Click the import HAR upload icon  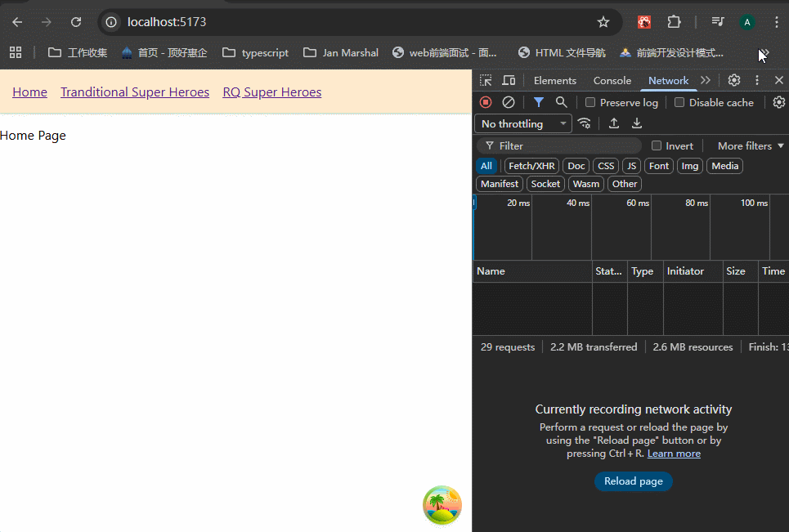point(614,123)
